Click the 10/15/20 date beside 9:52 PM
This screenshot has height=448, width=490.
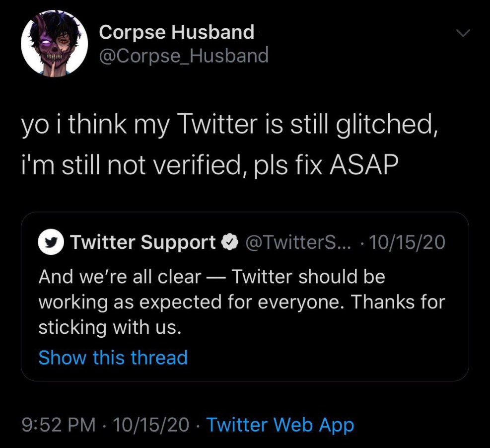tap(151, 425)
